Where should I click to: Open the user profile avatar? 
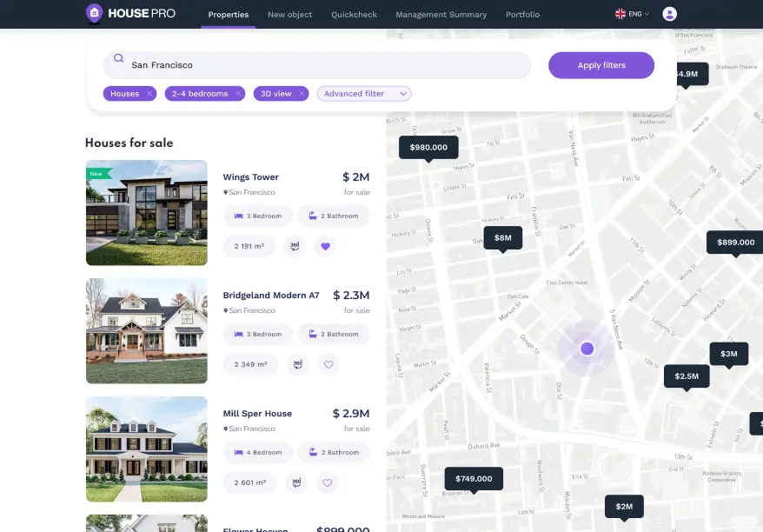(x=669, y=14)
